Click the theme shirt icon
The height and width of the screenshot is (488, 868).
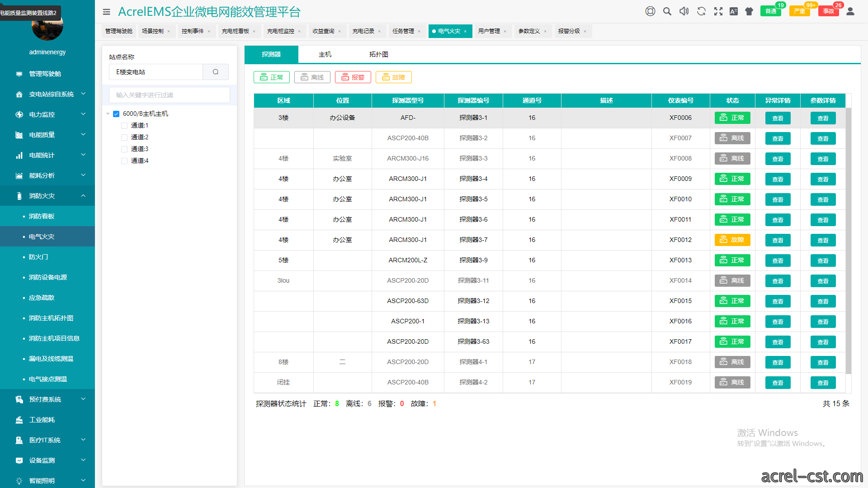(749, 11)
